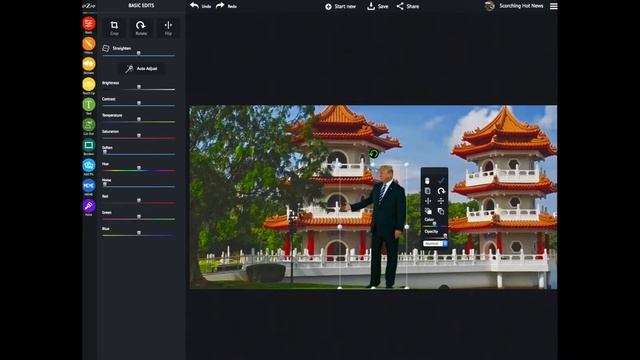Click the Brightness slider handle
This screenshot has width=640, height=360.
[x=139, y=87]
